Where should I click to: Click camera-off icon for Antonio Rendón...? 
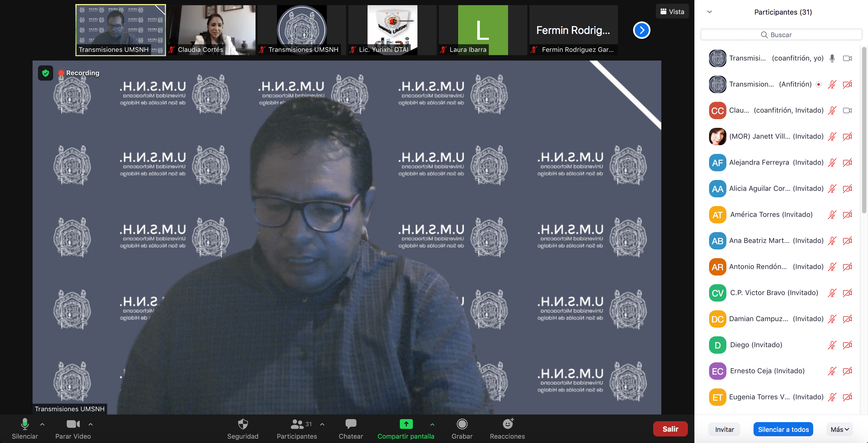click(847, 267)
